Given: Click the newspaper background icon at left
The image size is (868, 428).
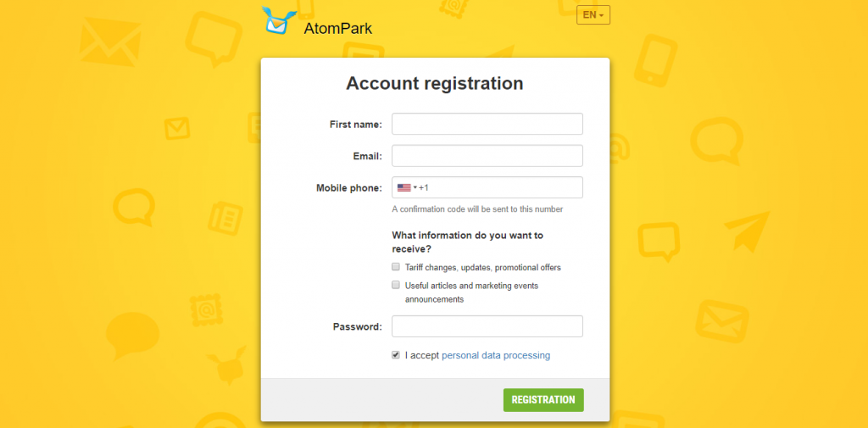Looking at the screenshot, I should pyautogui.click(x=225, y=218).
